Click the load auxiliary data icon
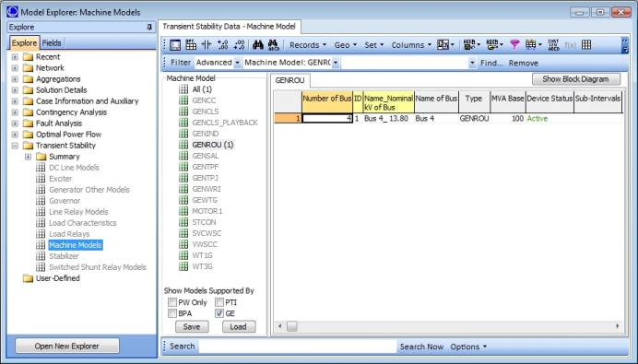 (494, 45)
